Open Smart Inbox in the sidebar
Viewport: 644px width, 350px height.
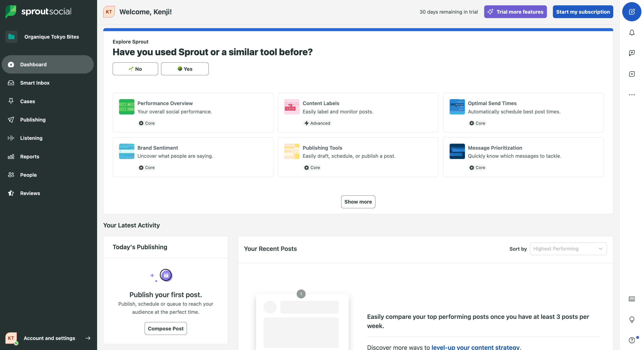point(35,83)
